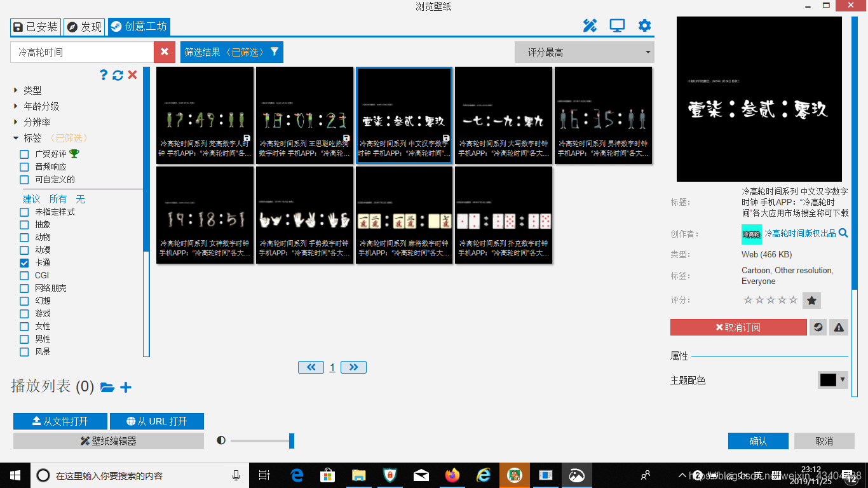
Task: Open the 评分最高 sort dropdown
Action: [584, 51]
